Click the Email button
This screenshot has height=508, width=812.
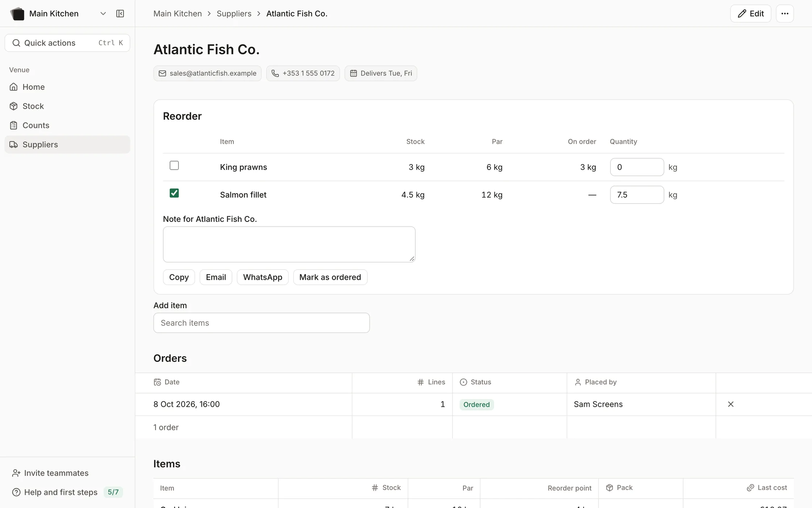coord(216,277)
